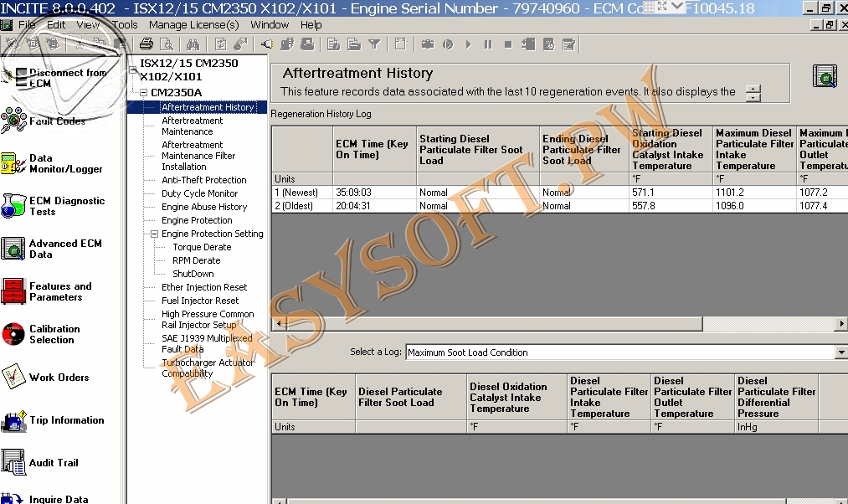Select Aftertreatment History tree item
848x504 pixels.
[208, 107]
